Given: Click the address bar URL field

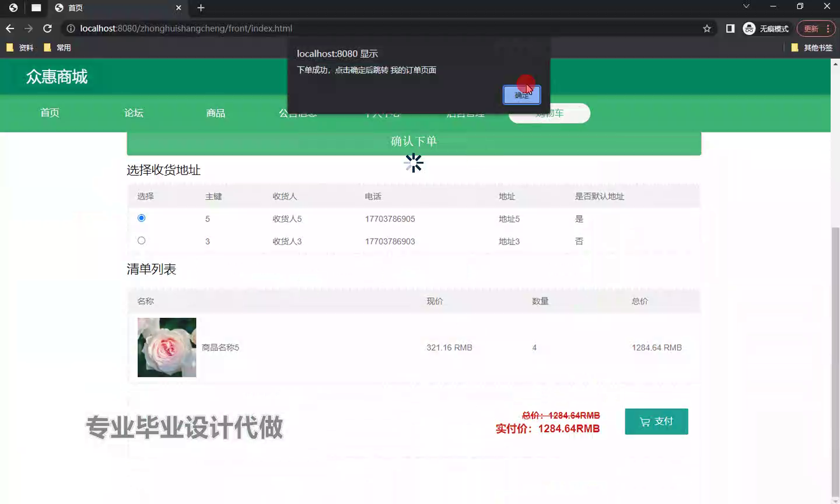Looking at the screenshot, I should click(385, 29).
